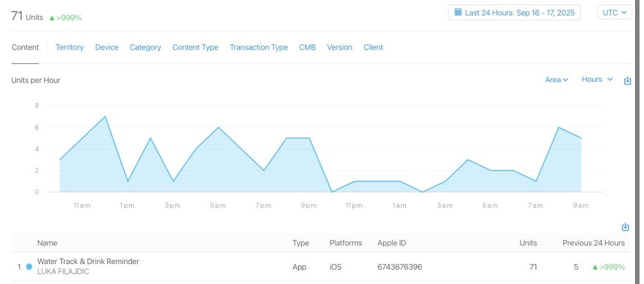Screen dimensions: 644x284
Task: View the Version breakdown tab
Action: [339, 47]
